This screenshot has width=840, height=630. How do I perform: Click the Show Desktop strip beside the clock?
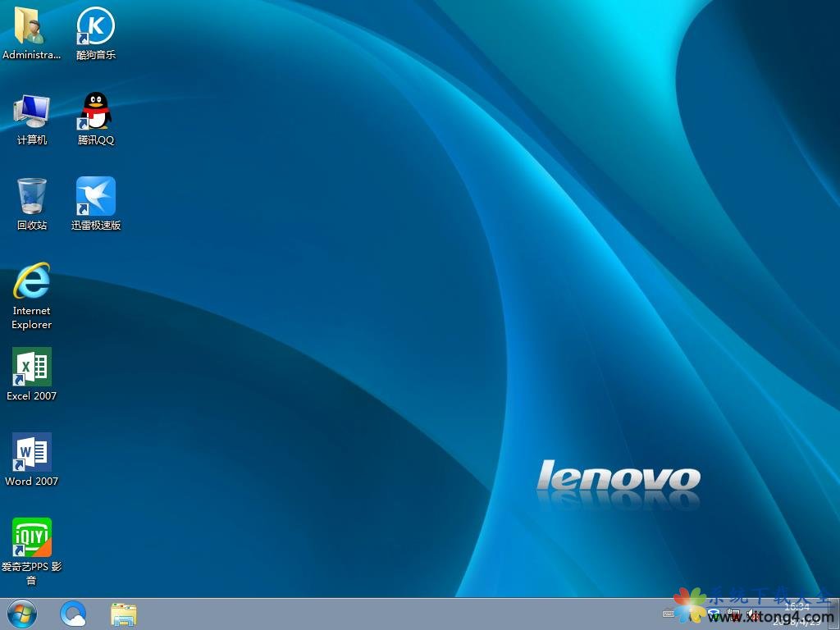coord(835,614)
